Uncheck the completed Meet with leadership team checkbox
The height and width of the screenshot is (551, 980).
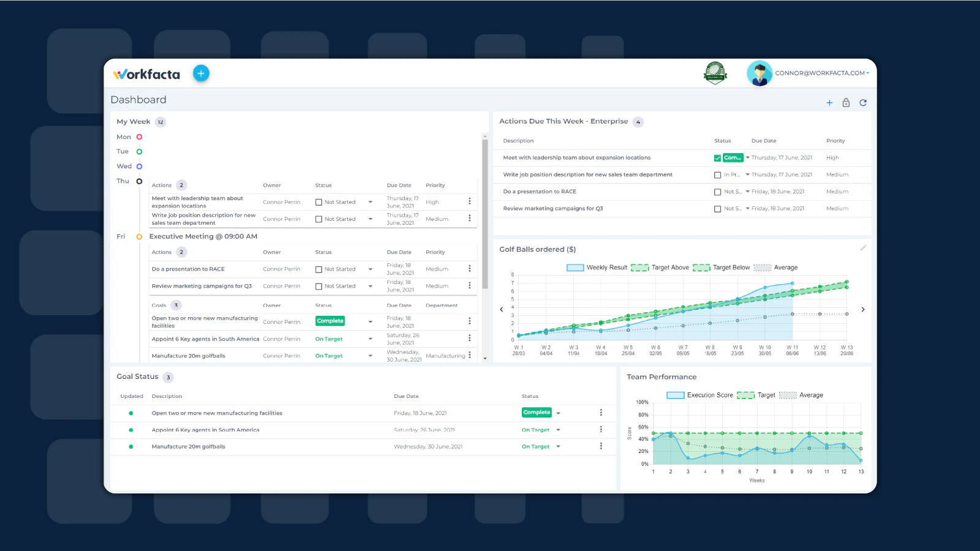(x=717, y=157)
